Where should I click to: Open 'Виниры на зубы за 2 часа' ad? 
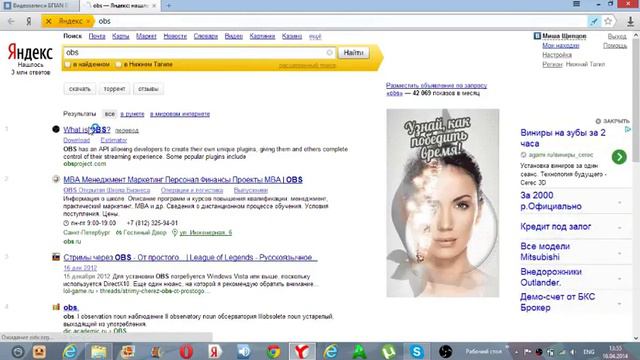click(x=563, y=138)
